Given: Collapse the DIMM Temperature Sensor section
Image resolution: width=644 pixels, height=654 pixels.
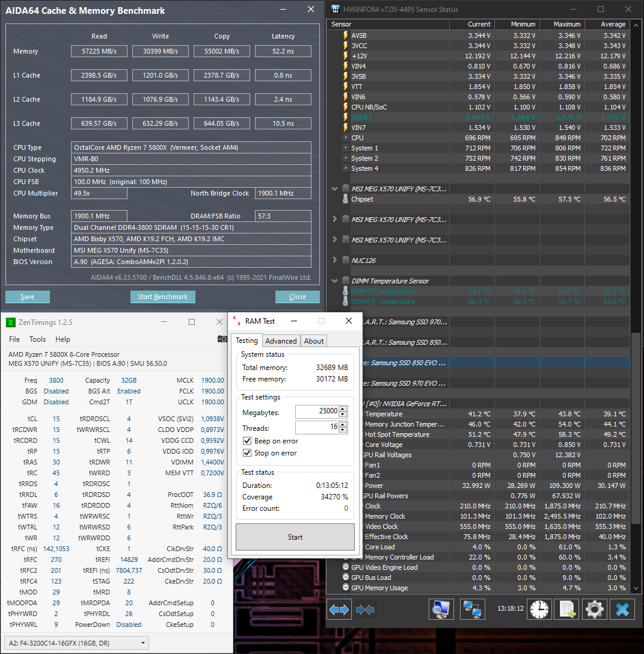Looking at the screenshot, I should [x=335, y=280].
